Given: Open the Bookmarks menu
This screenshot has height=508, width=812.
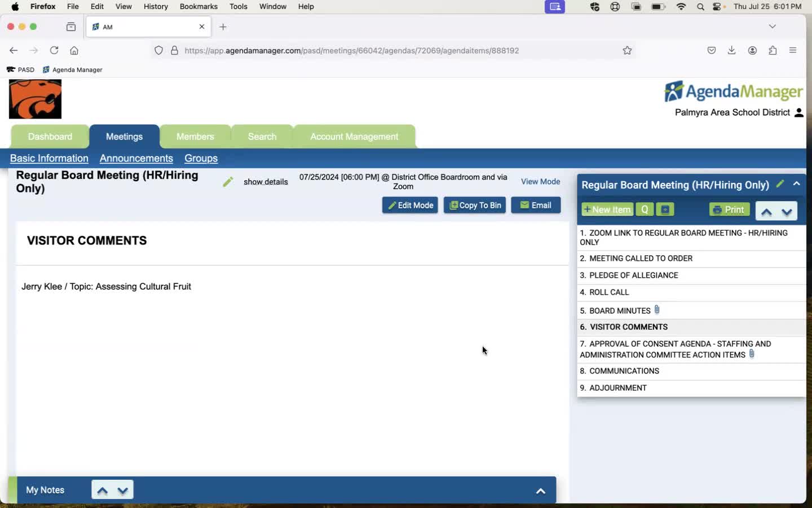Looking at the screenshot, I should (198, 7).
